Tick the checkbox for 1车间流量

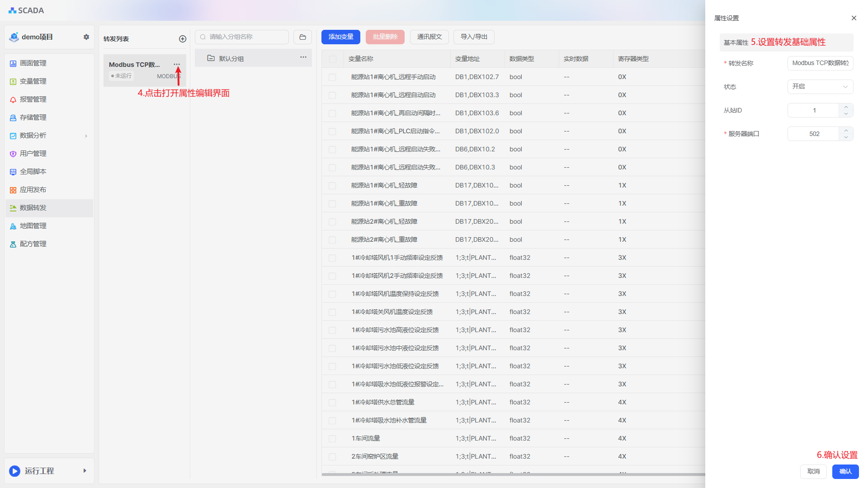[333, 439]
